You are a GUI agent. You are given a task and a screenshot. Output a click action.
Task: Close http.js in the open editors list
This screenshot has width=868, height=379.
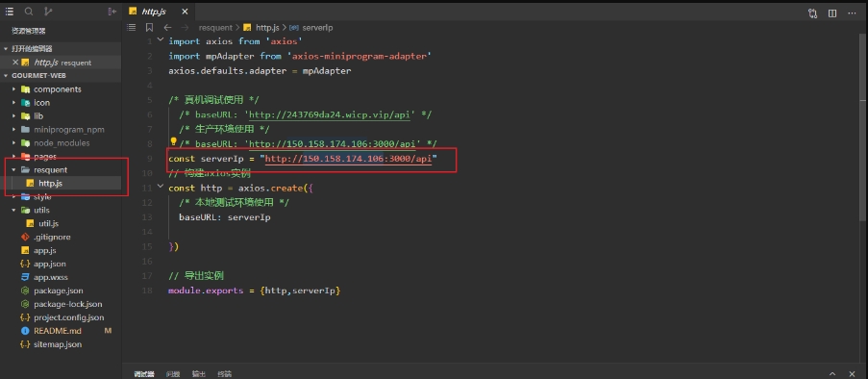pos(15,63)
